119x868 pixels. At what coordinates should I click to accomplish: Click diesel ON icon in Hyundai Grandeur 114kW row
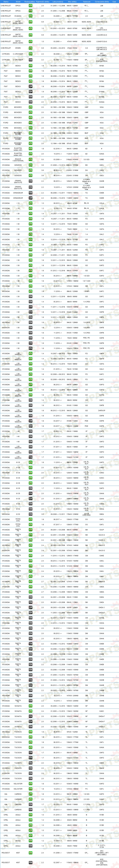coord(31,198)
